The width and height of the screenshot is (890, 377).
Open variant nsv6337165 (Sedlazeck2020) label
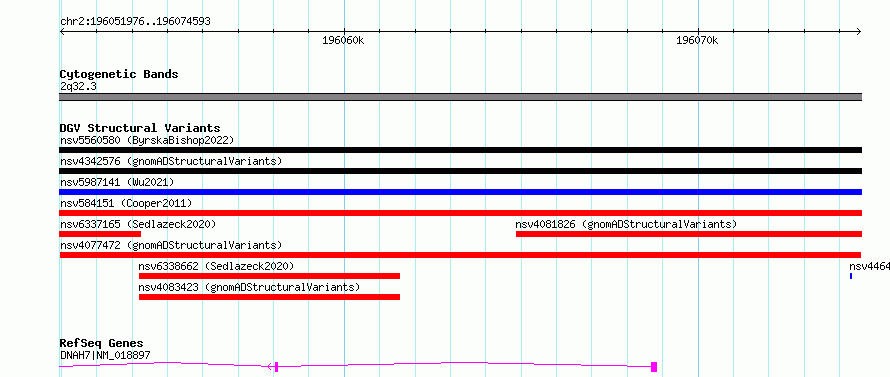click(138, 224)
